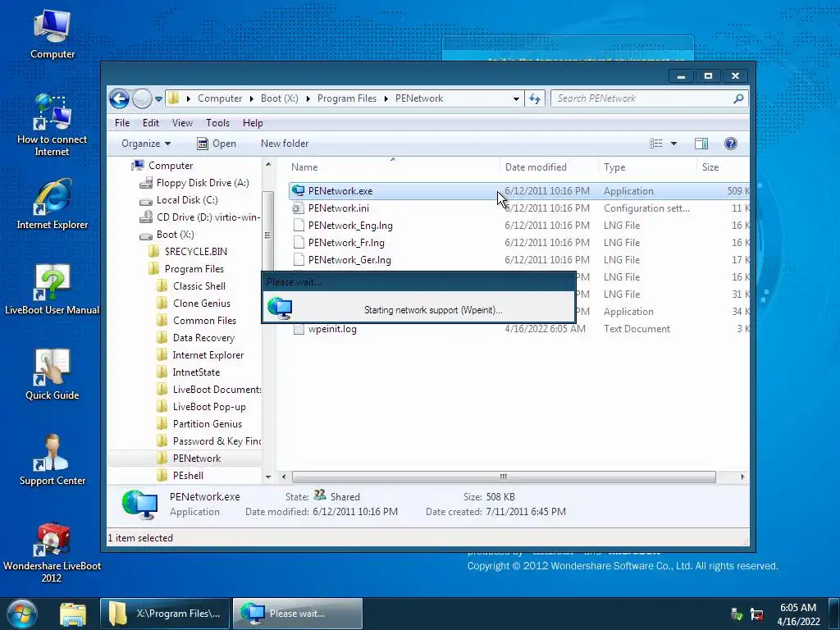The width and height of the screenshot is (840, 630).
Task: Open How to connect Internet shortcut
Action: [x=52, y=125]
